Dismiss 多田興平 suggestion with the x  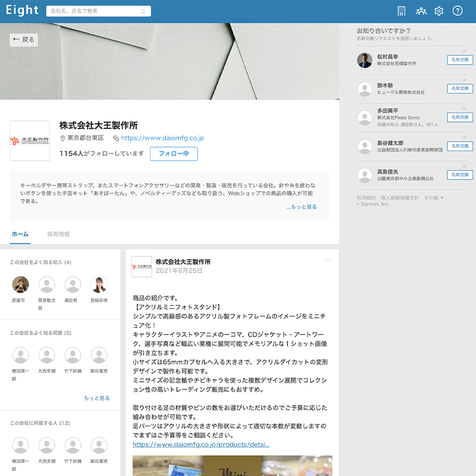(464, 109)
